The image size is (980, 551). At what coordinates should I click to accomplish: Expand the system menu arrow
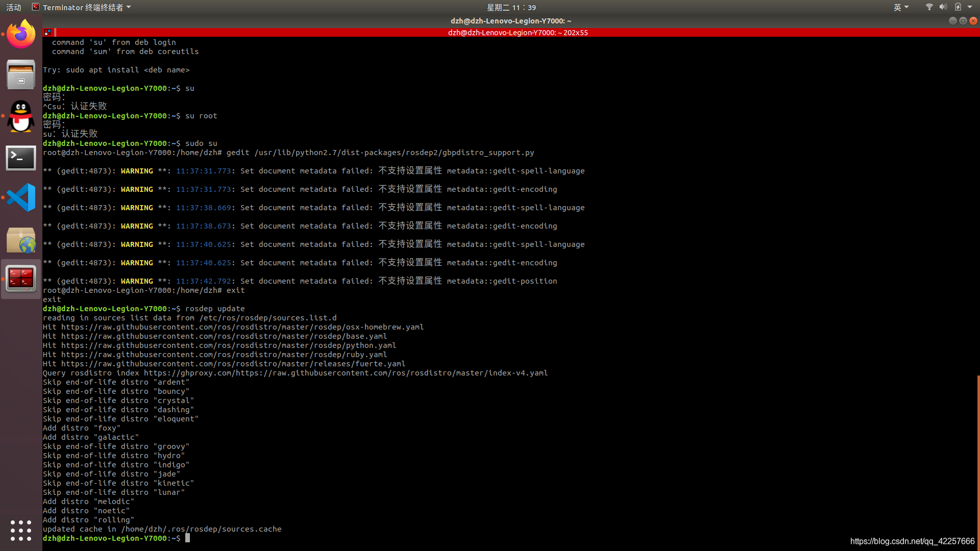[970, 7]
